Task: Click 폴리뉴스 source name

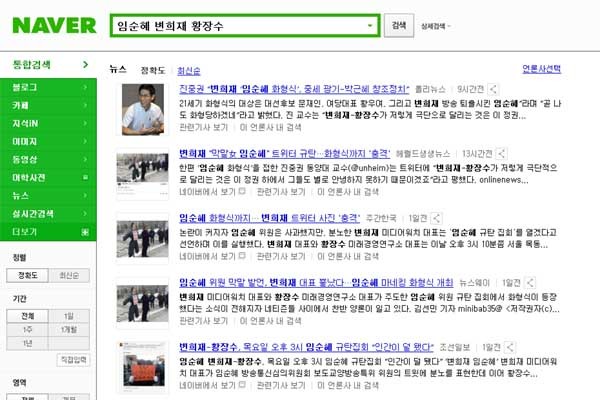Action: (430, 90)
